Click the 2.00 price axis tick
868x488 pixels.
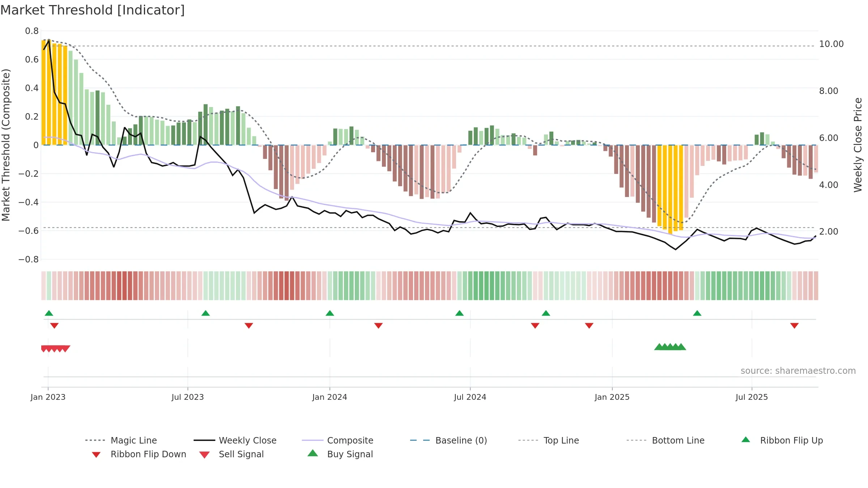coord(829,232)
